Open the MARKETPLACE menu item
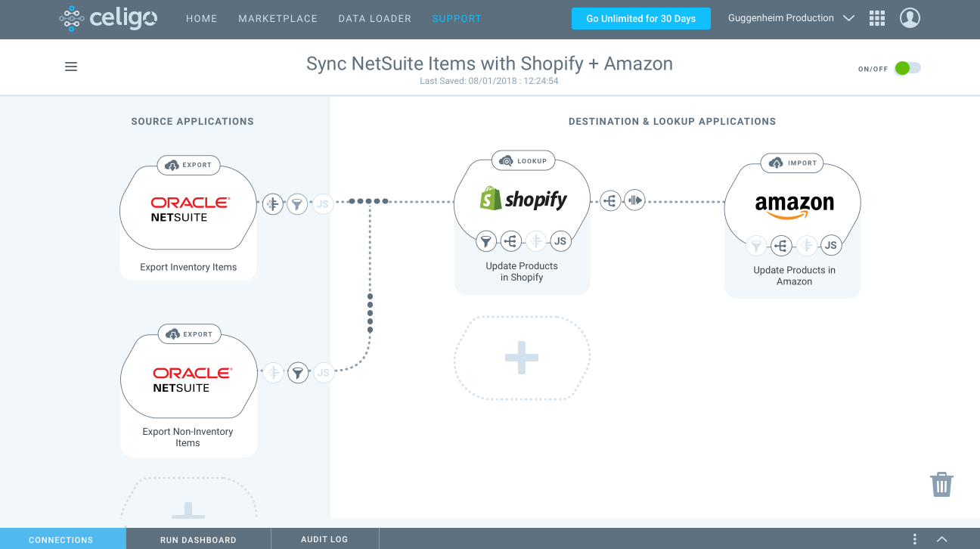This screenshot has height=549, width=980. pyautogui.click(x=278, y=19)
